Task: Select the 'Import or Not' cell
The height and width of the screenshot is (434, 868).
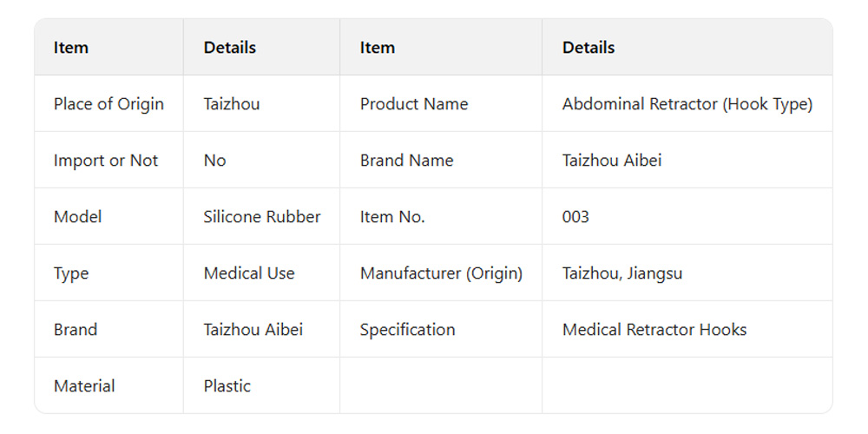Action: point(106,161)
